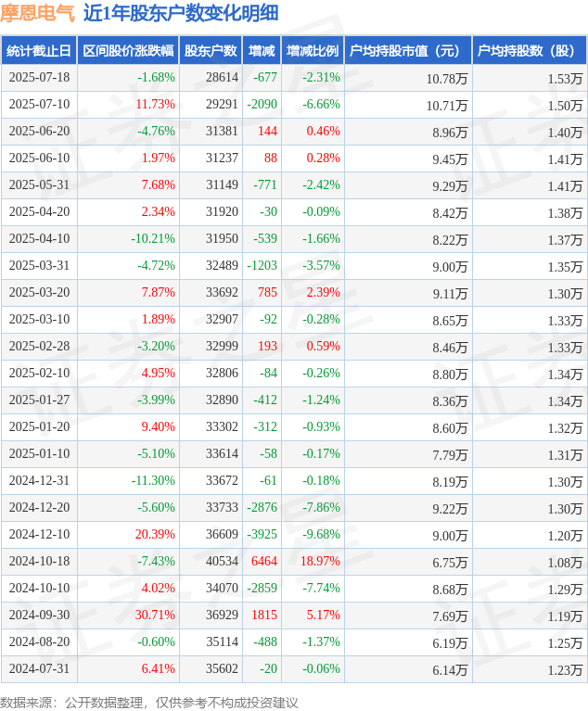Click the 6464 increase value
The width and height of the screenshot is (588, 711).
[x=264, y=562]
